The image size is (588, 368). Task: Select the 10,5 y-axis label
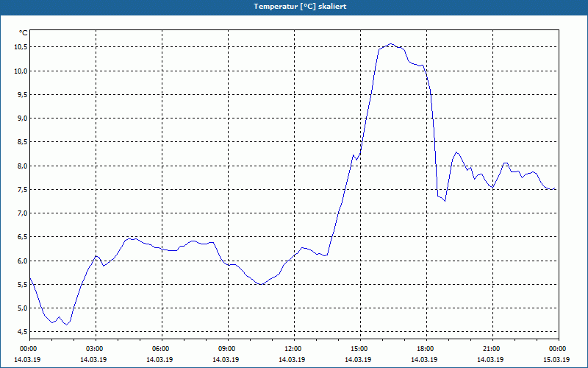coord(21,47)
